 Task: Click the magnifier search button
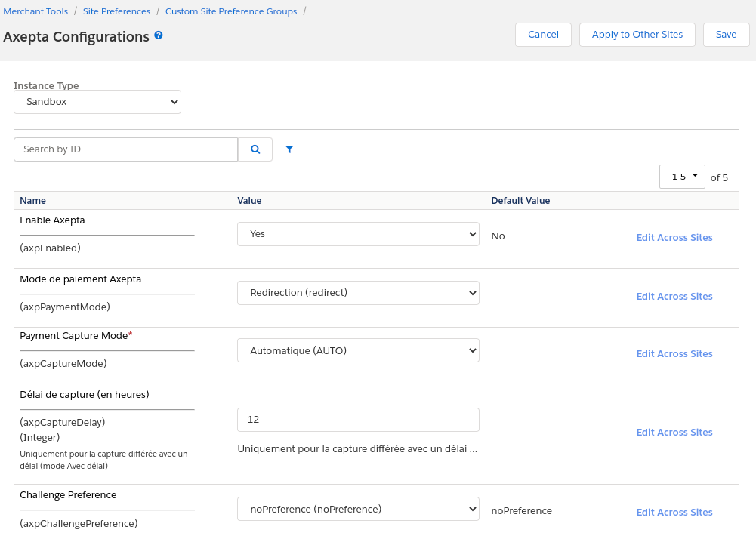click(255, 149)
